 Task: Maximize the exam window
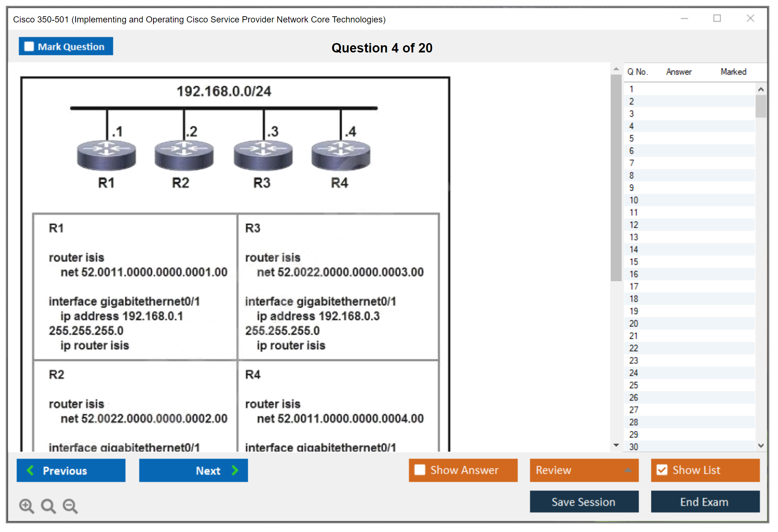(x=717, y=18)
